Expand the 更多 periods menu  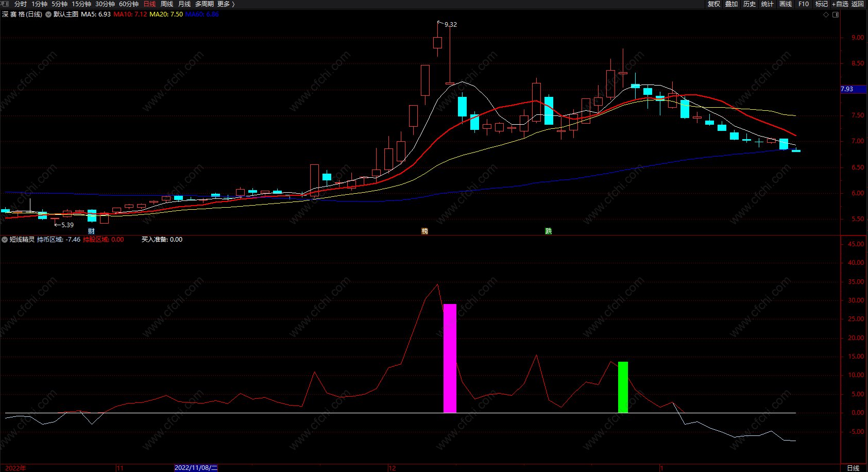coord(226,4)
